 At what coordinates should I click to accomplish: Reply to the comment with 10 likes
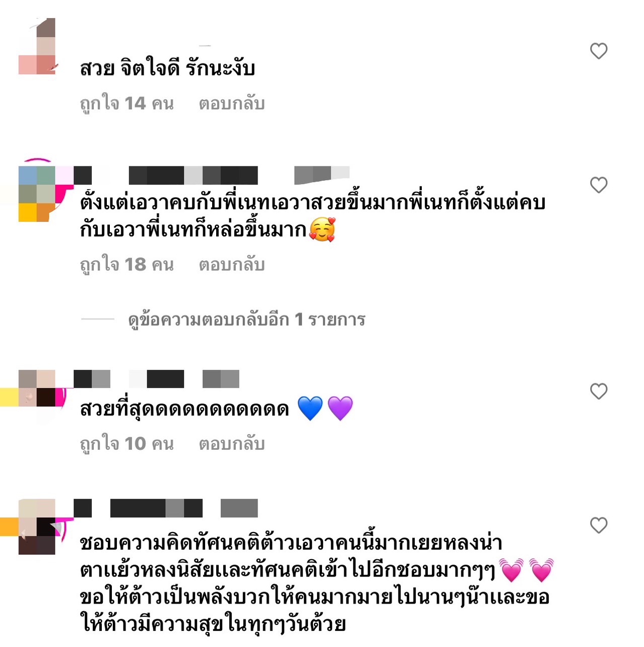coord(232,444)
